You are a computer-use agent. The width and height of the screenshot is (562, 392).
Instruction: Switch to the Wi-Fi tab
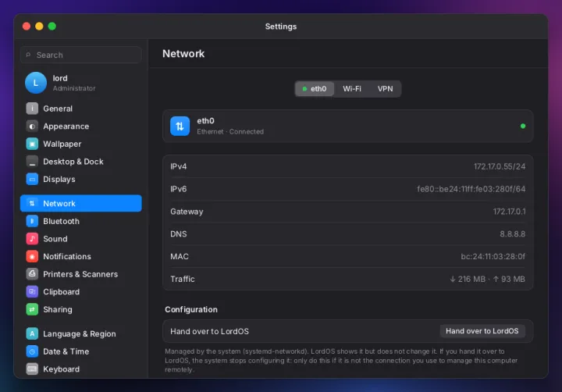click(352, 88)
